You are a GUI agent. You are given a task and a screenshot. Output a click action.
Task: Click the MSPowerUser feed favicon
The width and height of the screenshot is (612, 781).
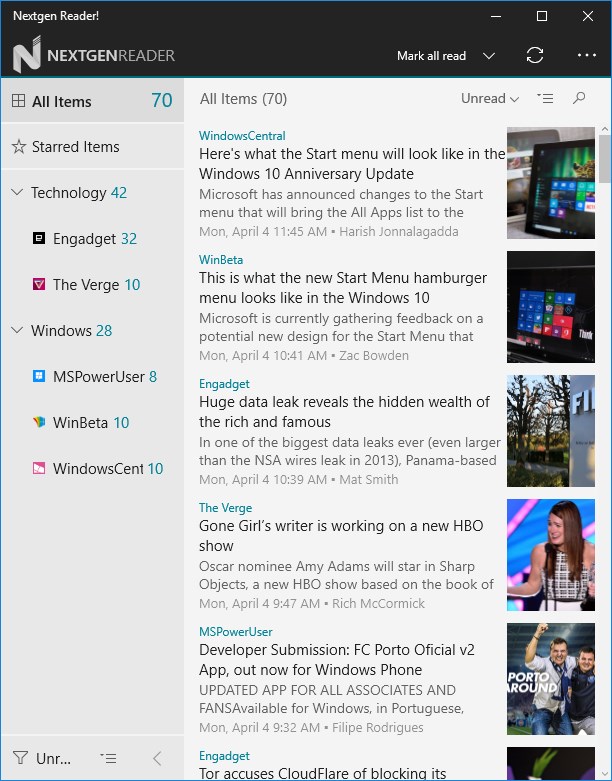coord(39,376)
